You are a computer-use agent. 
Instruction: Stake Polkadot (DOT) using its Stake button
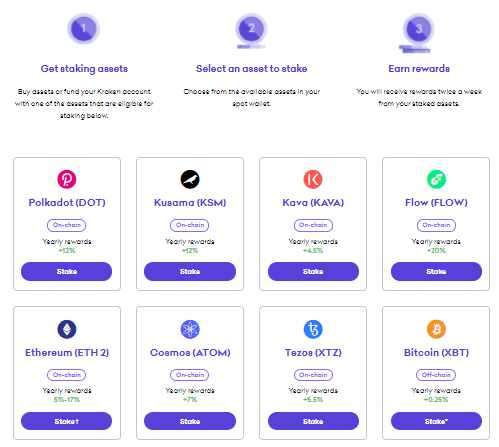(x=67, y=271)
